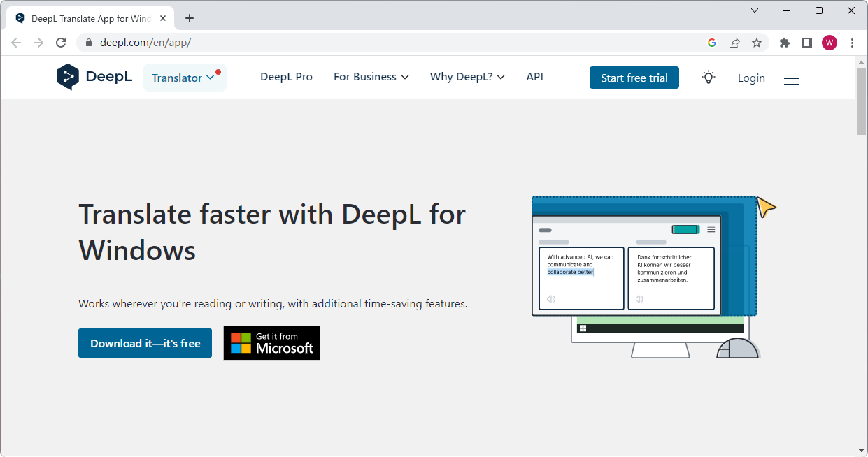Reload the page with refresh icon
868x457 pixels.
coord(61,43)
